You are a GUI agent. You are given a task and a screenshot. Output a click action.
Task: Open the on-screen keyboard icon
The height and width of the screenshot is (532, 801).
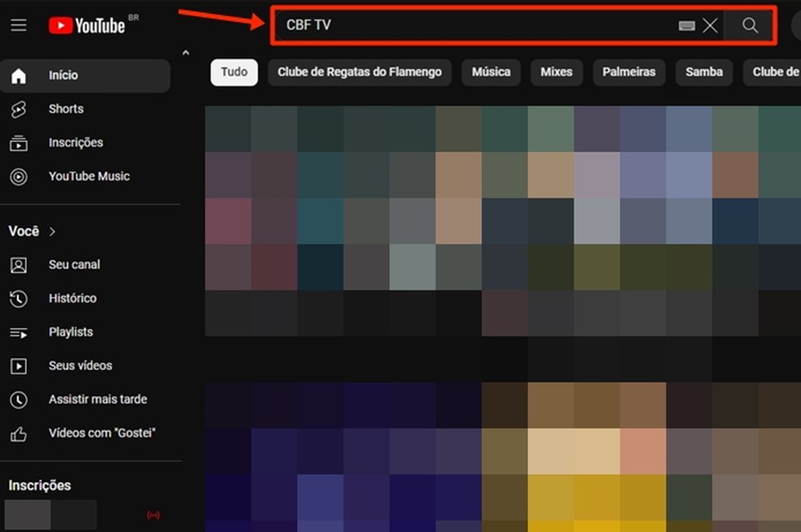click(686, 25)
